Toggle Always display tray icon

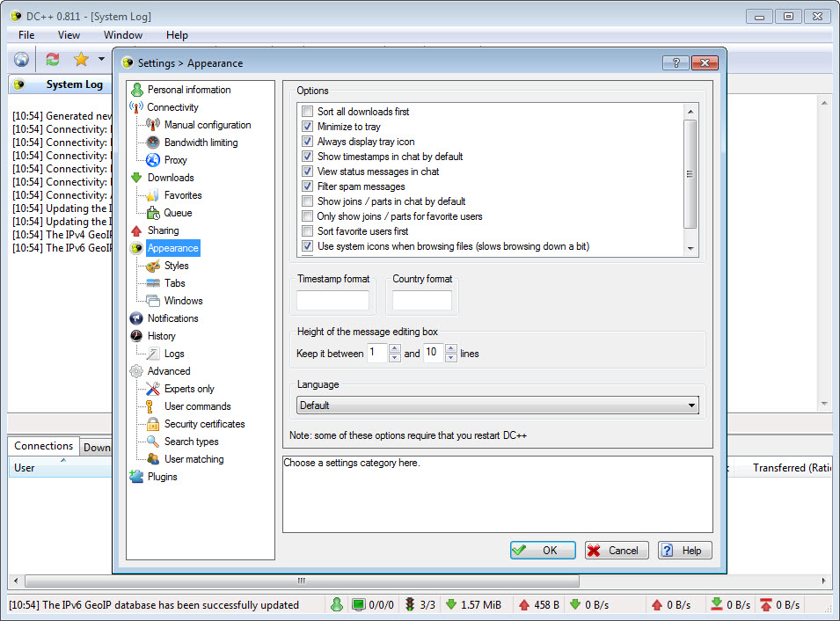point(308,142)
